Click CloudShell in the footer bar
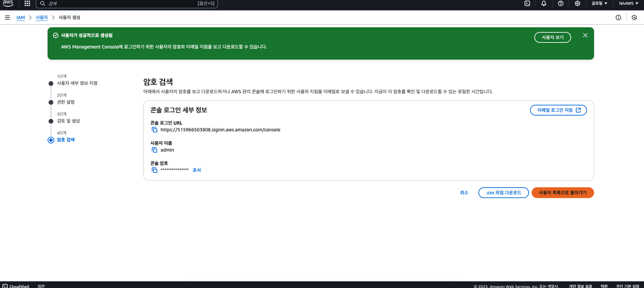Viewport: 644px width, 288px height. click(x=16, y=286)
